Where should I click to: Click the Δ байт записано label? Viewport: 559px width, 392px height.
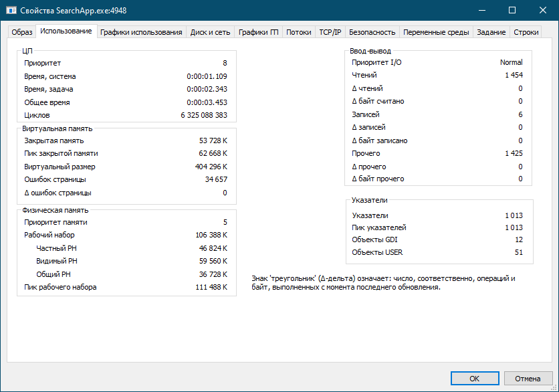point(380,140)
